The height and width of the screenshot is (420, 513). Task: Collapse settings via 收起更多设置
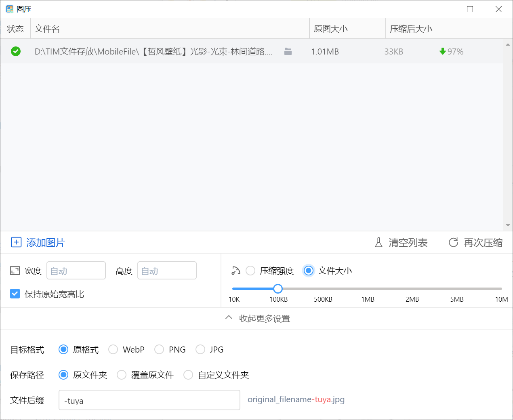coord(257,318)
